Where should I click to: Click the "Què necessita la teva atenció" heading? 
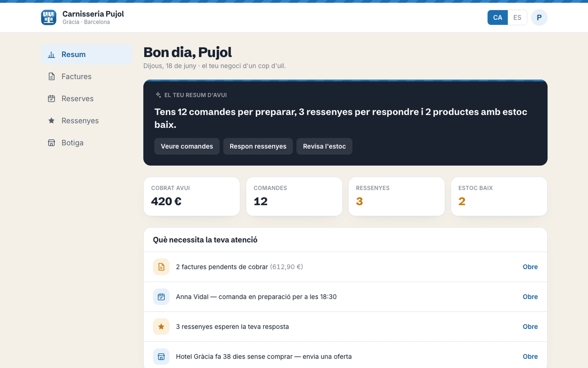click(x=205, y=240)
